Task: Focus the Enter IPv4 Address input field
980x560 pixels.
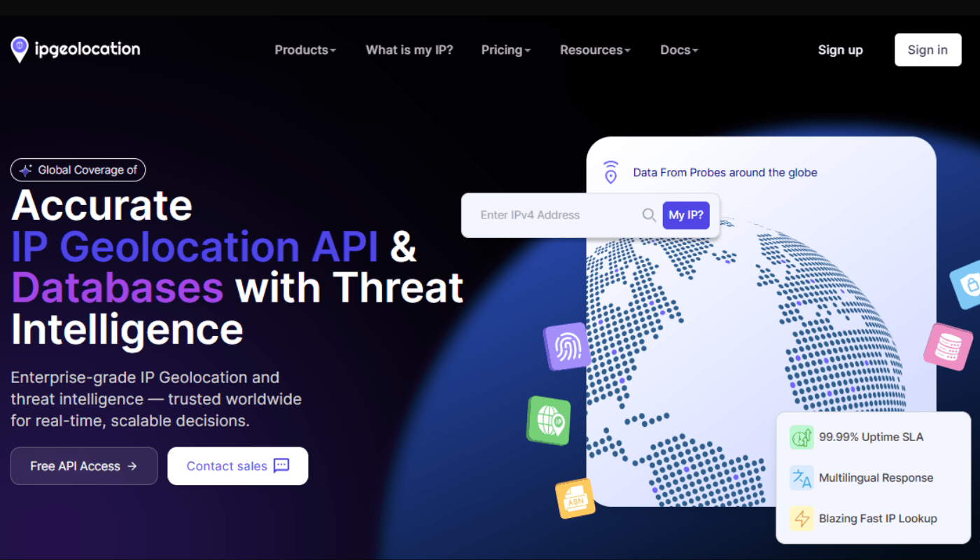Action: click(x=556, y=215)
